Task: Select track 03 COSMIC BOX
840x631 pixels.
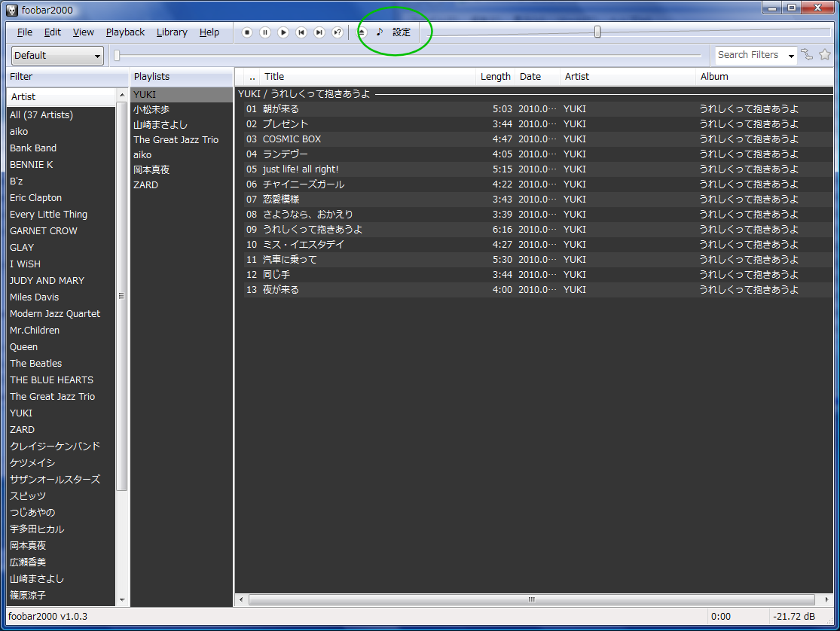Action: click(x=538, y=139)
